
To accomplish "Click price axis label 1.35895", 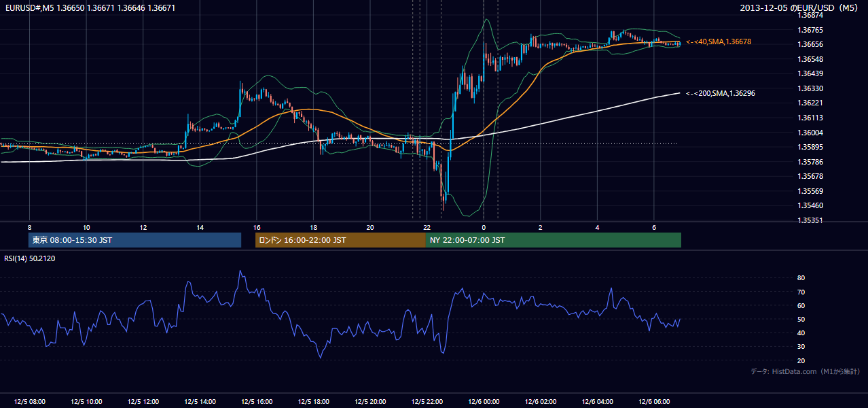I will [x=810, y=147].
